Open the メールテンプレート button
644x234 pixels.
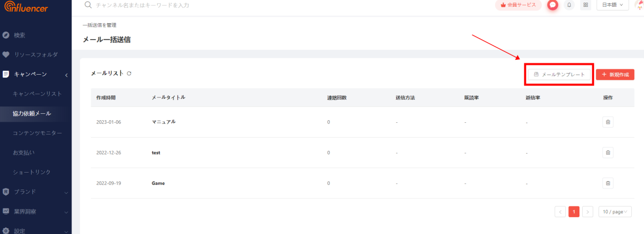click(x=559, y=75)
